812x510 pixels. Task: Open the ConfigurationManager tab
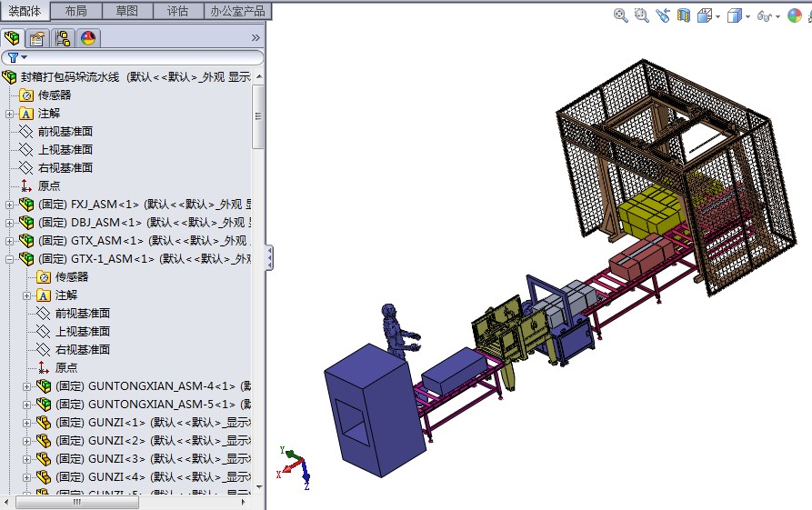click(x=63, y=38)
